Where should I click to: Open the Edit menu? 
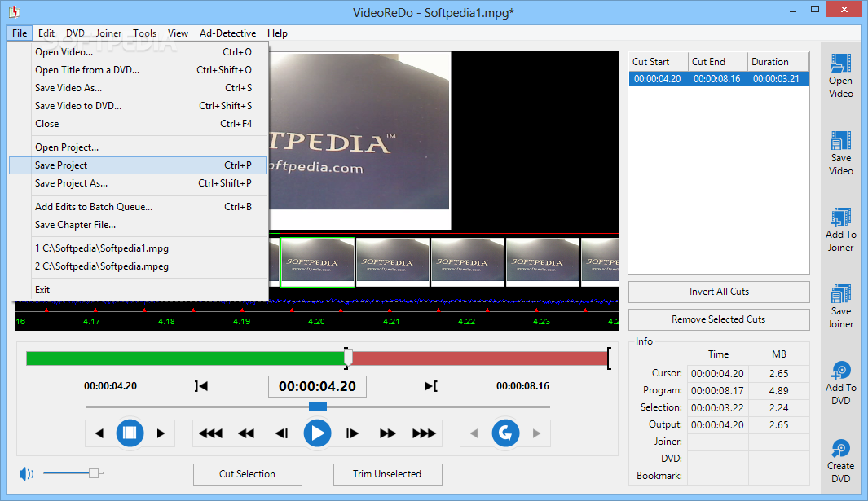click(x=46, y=33)
